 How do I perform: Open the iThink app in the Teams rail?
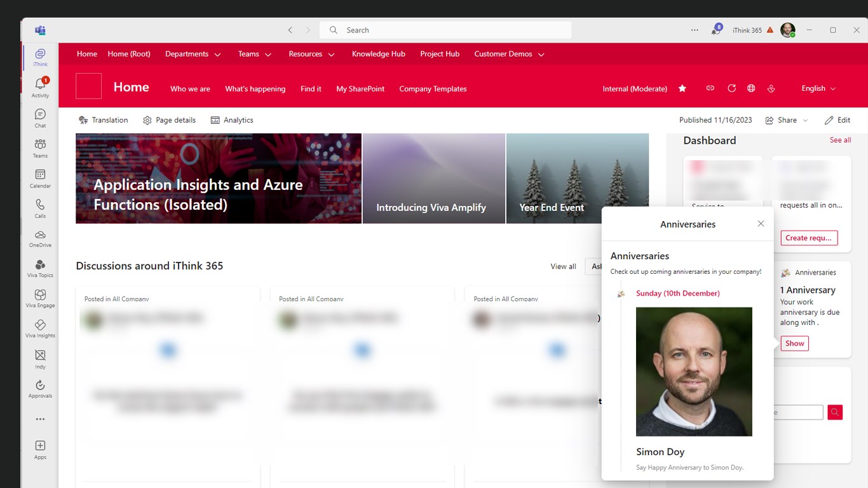tap(40, 57)
